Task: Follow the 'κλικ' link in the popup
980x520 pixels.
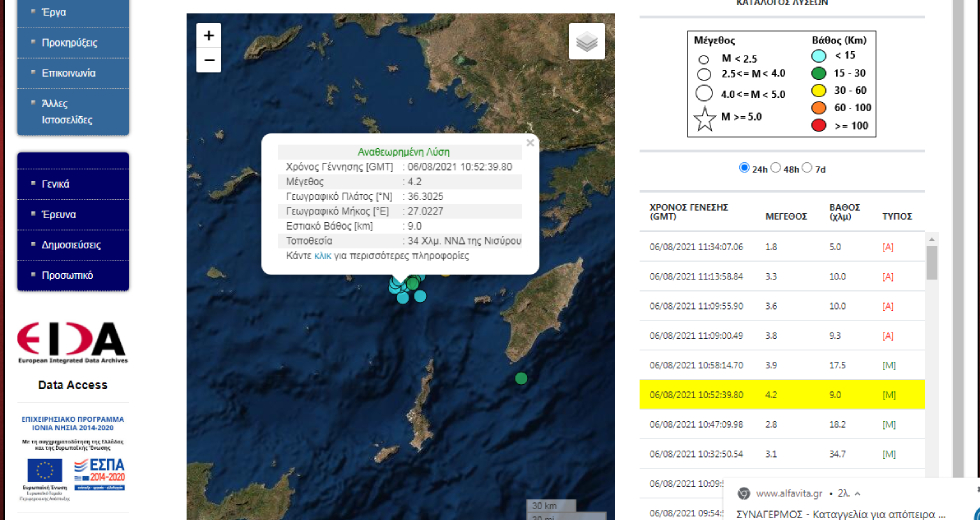Action: 323,256
